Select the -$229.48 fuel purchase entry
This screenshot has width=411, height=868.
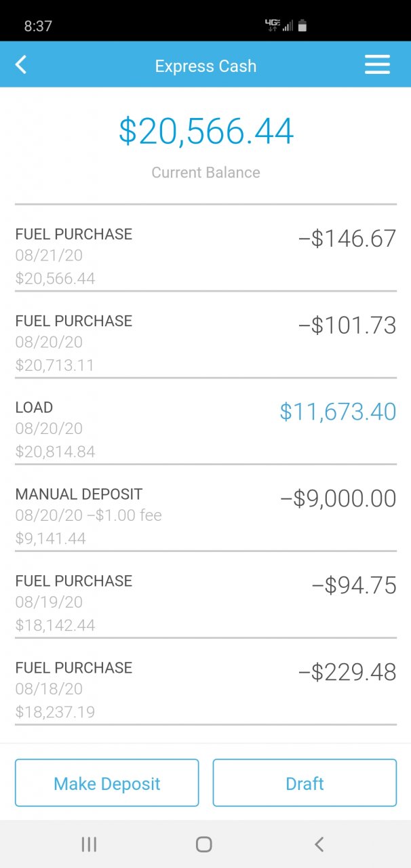(206, 689)
